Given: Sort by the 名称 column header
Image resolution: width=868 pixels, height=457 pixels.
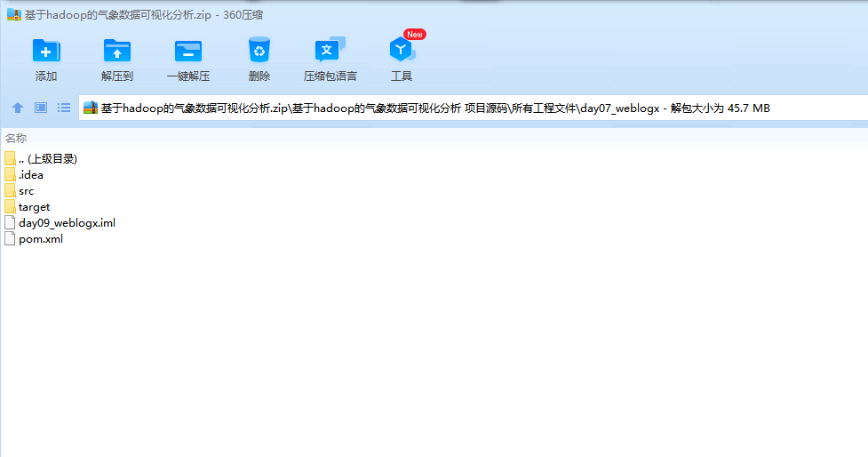Looking at the screenshot, I should pos(16,138).
